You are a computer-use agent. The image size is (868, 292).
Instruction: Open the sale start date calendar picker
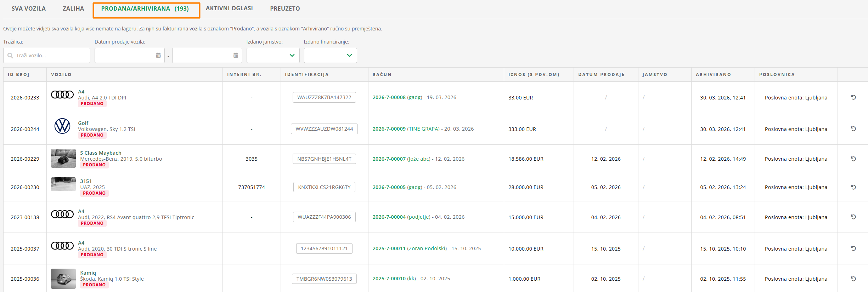pos(158,56)
